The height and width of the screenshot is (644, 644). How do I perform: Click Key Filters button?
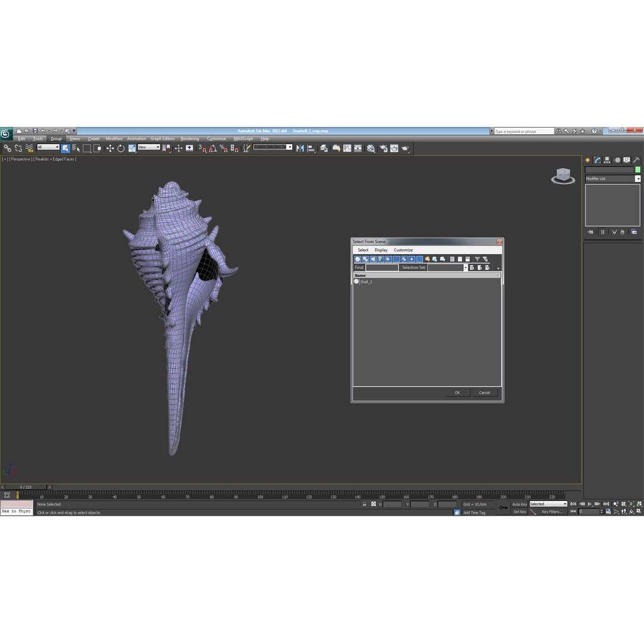[x=552, y=512]
